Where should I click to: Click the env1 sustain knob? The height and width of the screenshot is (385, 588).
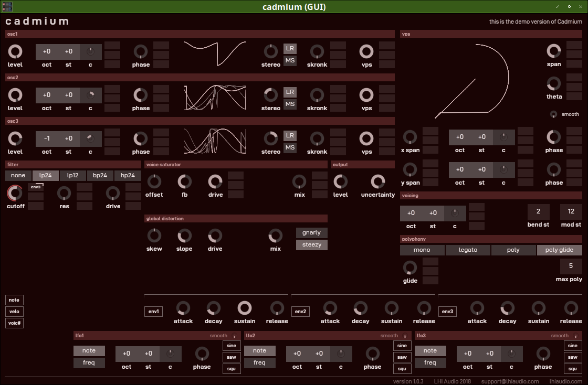tap(245, 308)
